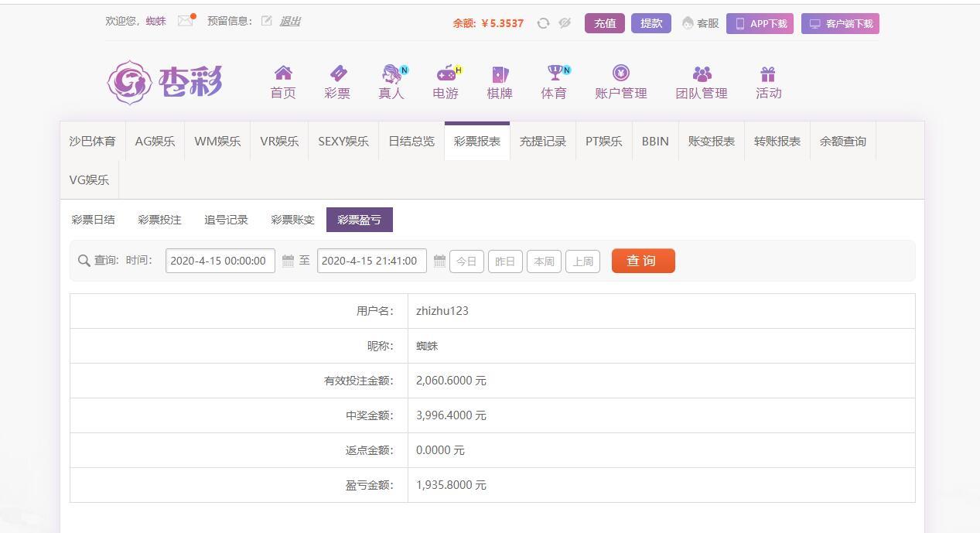Hide the balance with eye icon
Screen dimensions: 980x533
[565, 23]
